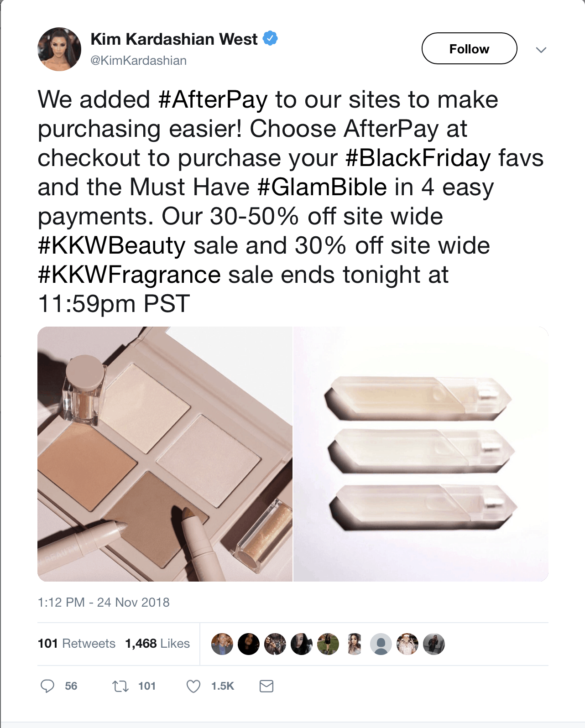Open the #KKWBeauty hashtag
585x728 pixels.
click(112, 245)
